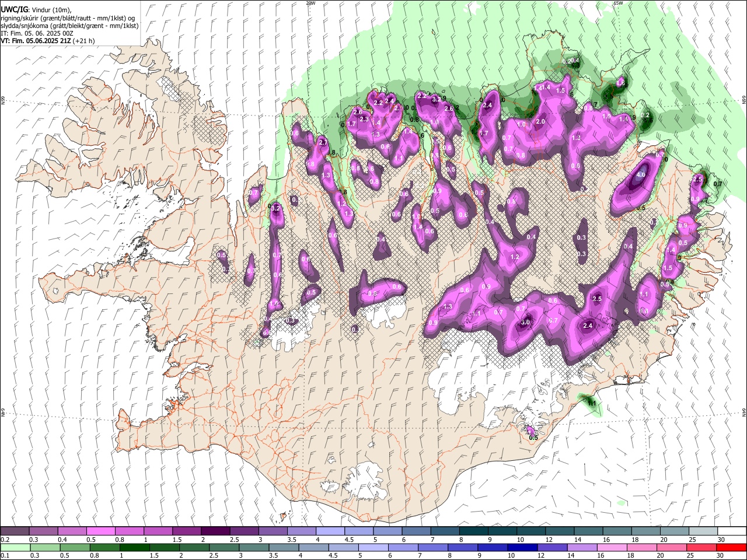Pick the snow-scale swatch starting at label 18
Screen dimensions: 747x560
point(646,531)
